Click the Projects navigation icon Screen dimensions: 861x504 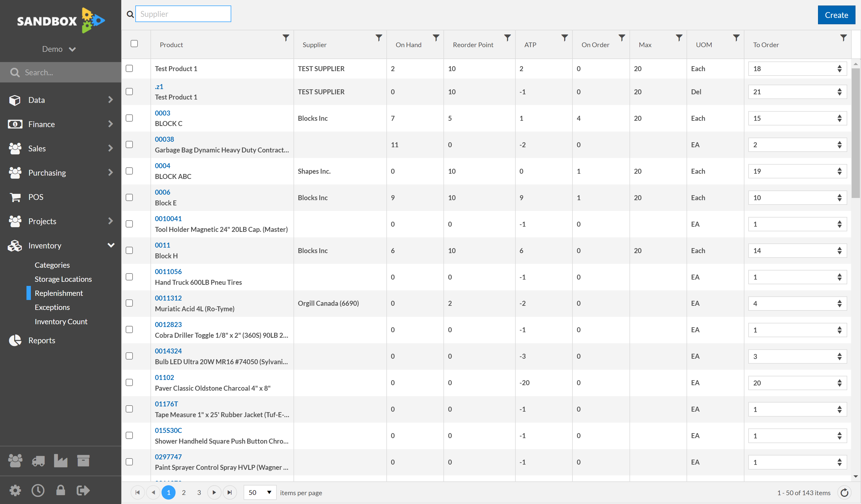[x=16, y=220]
